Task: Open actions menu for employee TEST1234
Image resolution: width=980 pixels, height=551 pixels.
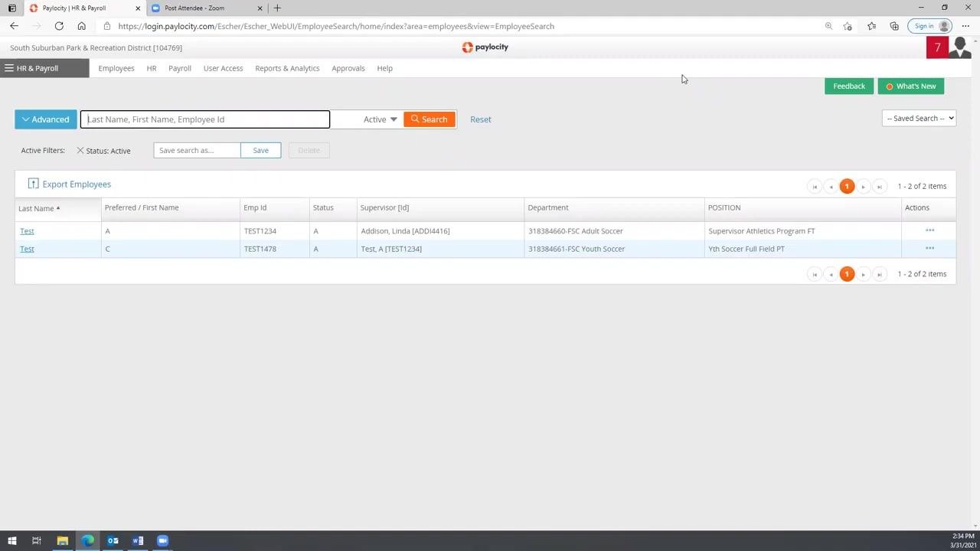Action: [x=929, y=230]
